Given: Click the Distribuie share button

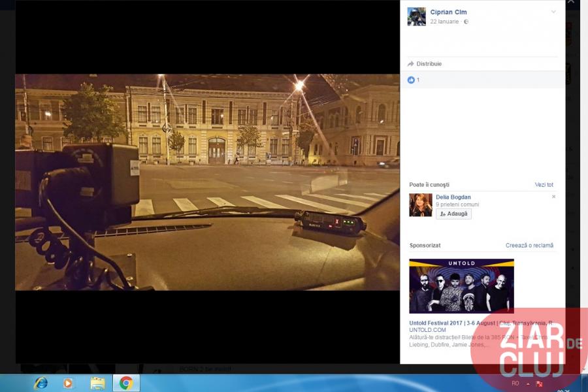Looking at the screenshot, I should pyautogui.click(x=425, y=64).
